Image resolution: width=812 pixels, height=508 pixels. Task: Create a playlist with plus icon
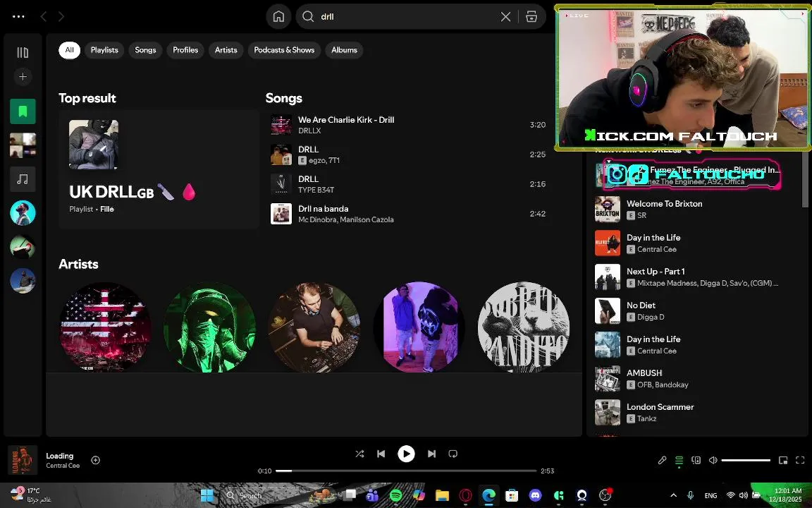pyautogui.click(x=23, y=77)
